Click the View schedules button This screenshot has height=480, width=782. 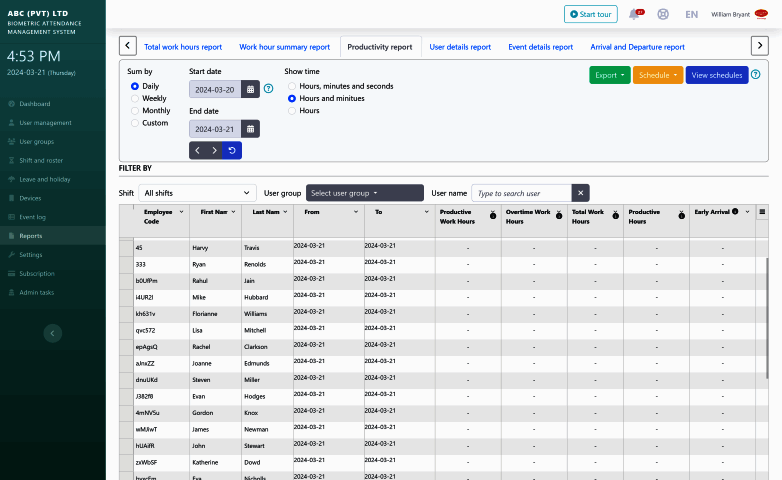click(x=716, y=75)
